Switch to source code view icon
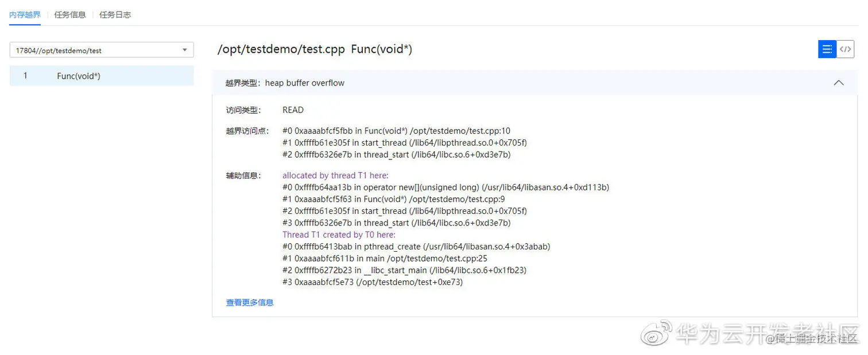The height and width of the screenshot is (355, 868). pos(845,49)
